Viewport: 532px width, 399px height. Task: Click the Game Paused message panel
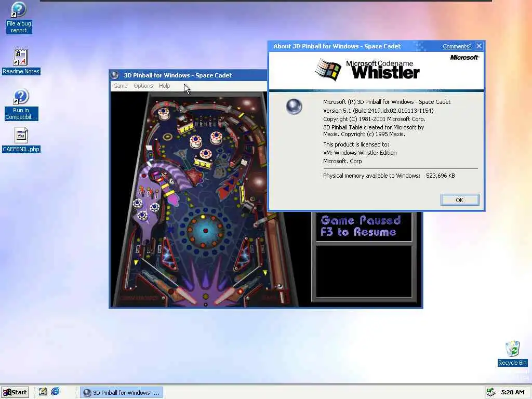point(364,227)
